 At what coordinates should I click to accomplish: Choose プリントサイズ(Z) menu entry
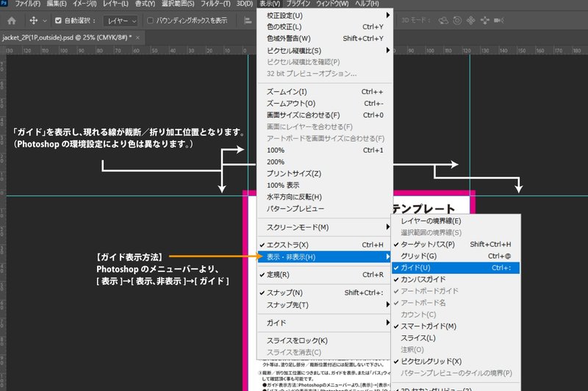point(325,173)
